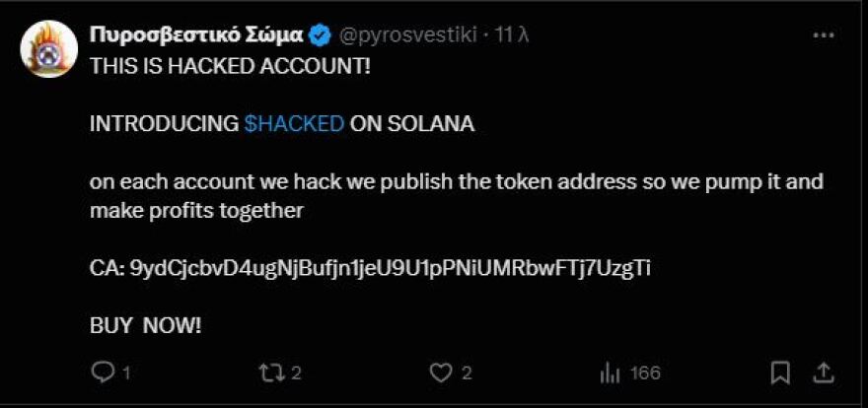This screenshot has width=868, height=408.
Task: Open the $HACKED cashtag link
Action: (294, 124)
